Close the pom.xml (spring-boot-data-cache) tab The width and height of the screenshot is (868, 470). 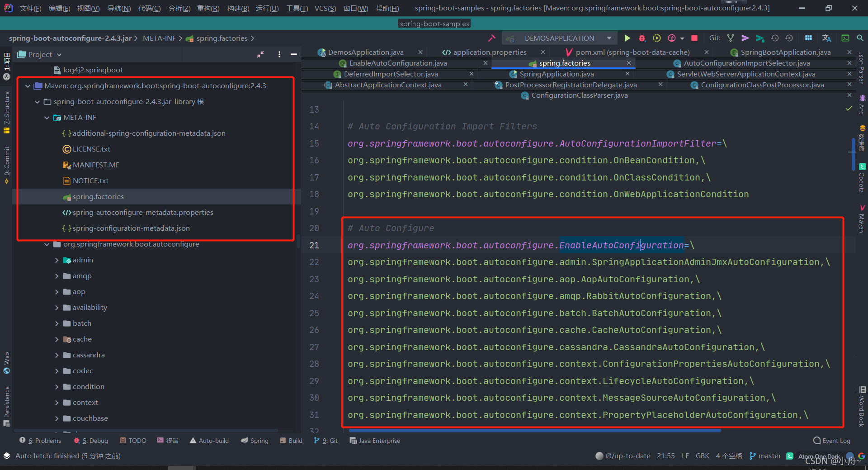tap(707, 52)
